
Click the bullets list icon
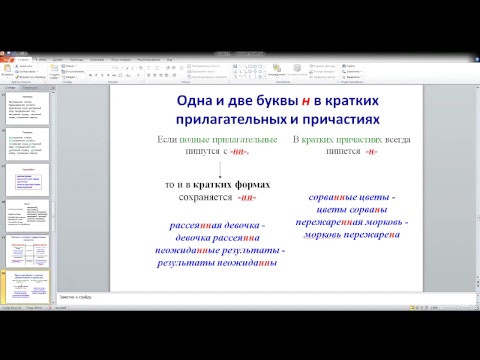click(149, 68)
